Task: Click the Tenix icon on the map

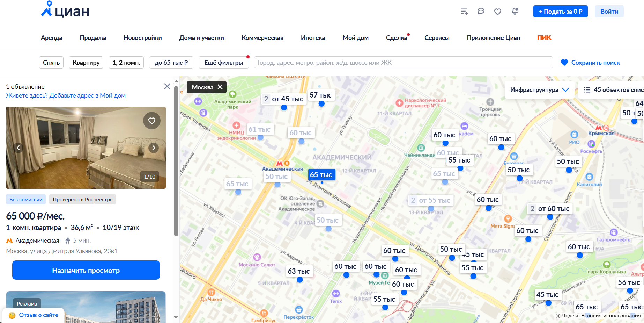Action: click(x=336, y=294)
